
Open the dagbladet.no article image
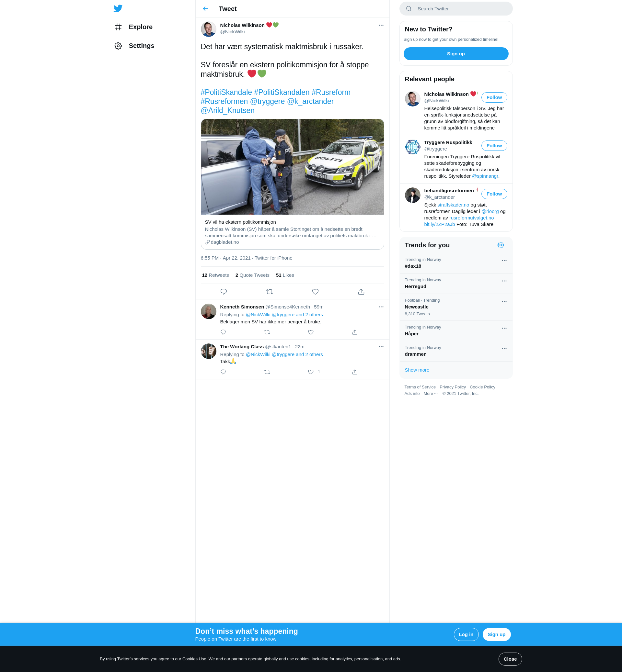tap(292, 167)
